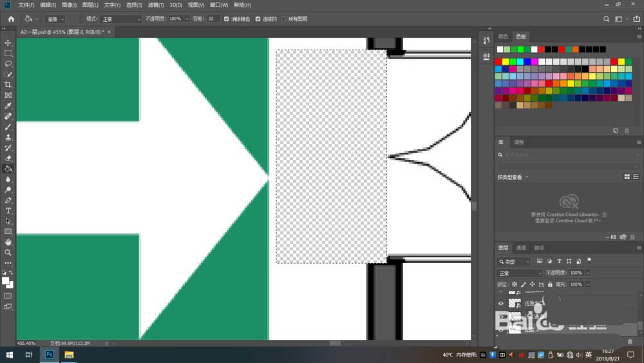Screen dimensions: 644x363
Task: Choose the Crop tool
Action: pyautogui.click(x=8, y=85)
